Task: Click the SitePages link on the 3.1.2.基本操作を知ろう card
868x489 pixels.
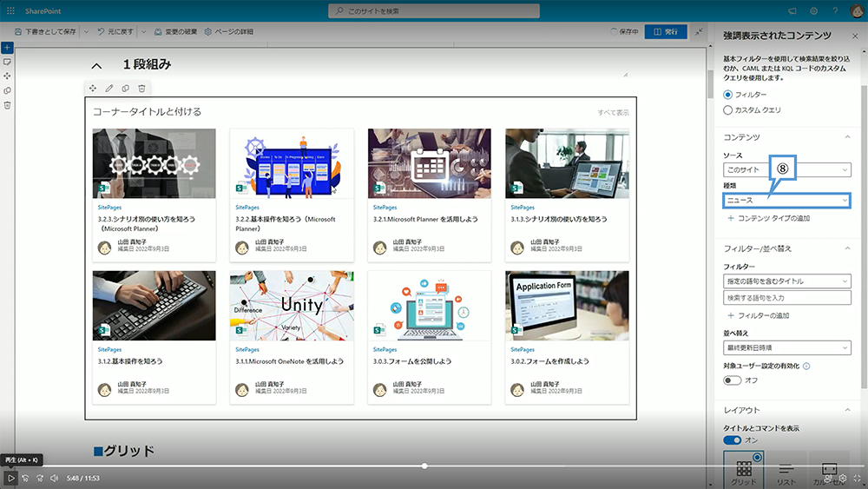Action: pos(109,349)
